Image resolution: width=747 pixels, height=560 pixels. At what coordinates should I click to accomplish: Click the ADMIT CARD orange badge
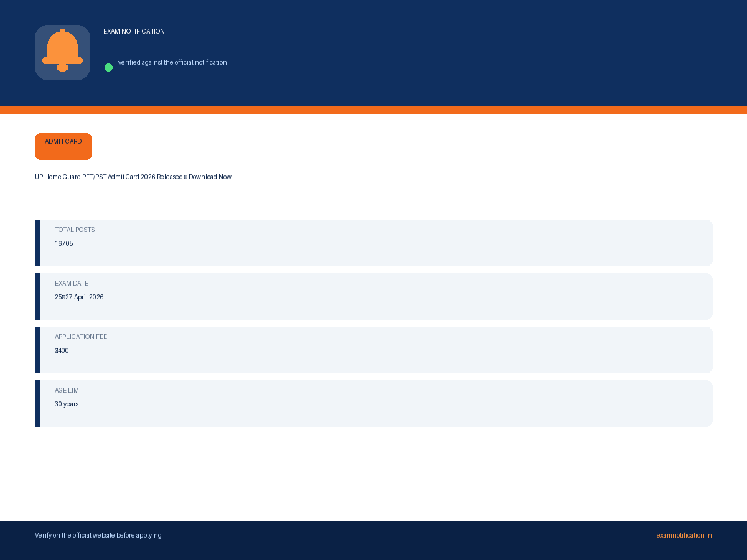pyautogui.click(x=63, y=146)
